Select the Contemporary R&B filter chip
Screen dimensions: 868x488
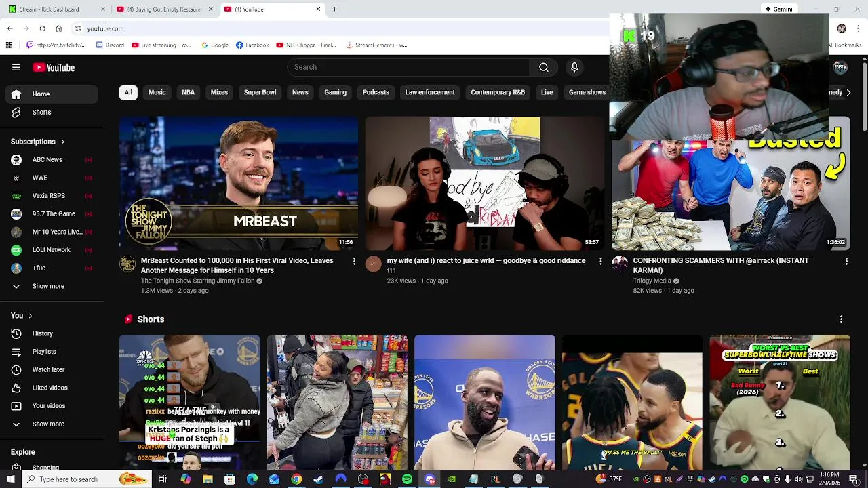pos(498,92)
